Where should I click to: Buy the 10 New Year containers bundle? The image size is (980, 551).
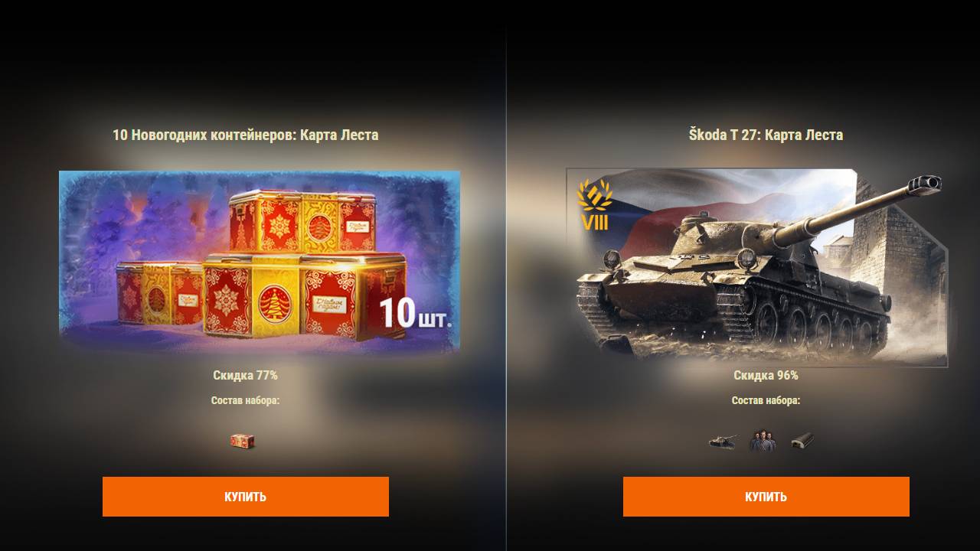tap(246, 497)
